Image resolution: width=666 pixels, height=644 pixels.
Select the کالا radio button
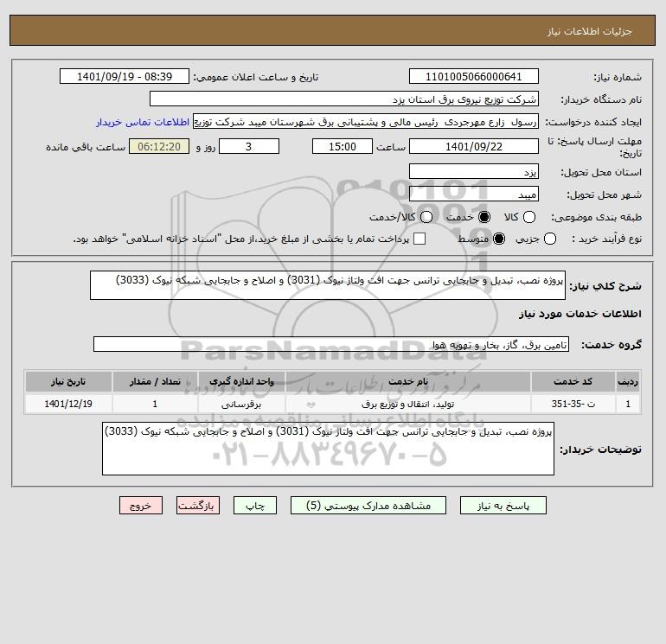click(529, 217)
